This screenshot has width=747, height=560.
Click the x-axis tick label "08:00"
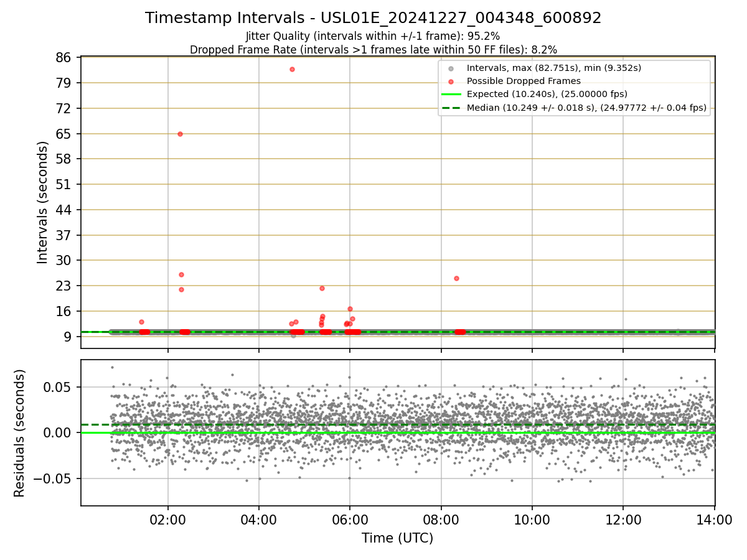(x=441, y=519)
